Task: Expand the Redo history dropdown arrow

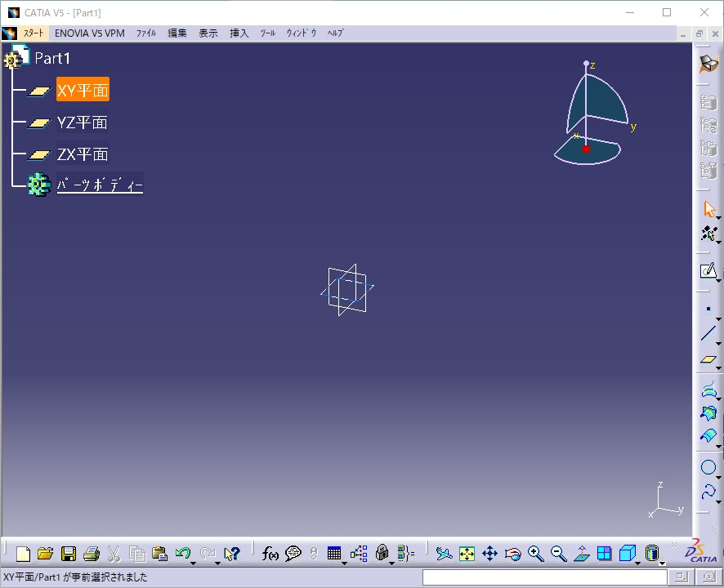Action: tap(217, 563)
